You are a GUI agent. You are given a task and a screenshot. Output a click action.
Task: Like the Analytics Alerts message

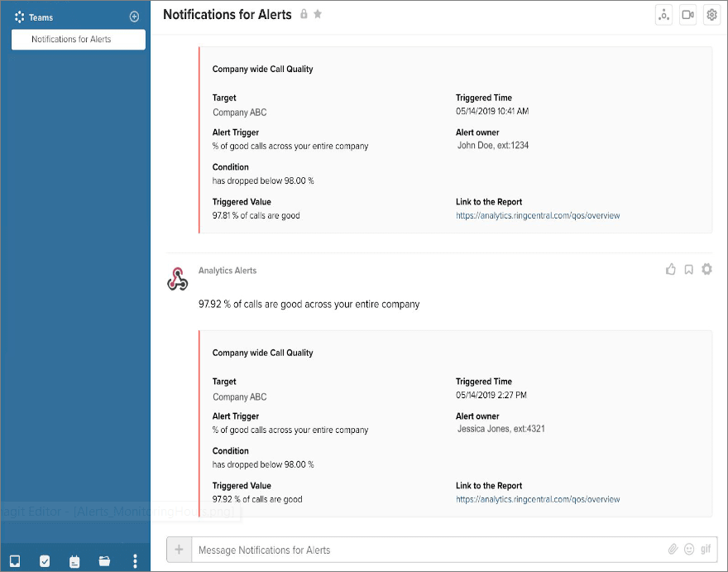(x=670, y=269)
